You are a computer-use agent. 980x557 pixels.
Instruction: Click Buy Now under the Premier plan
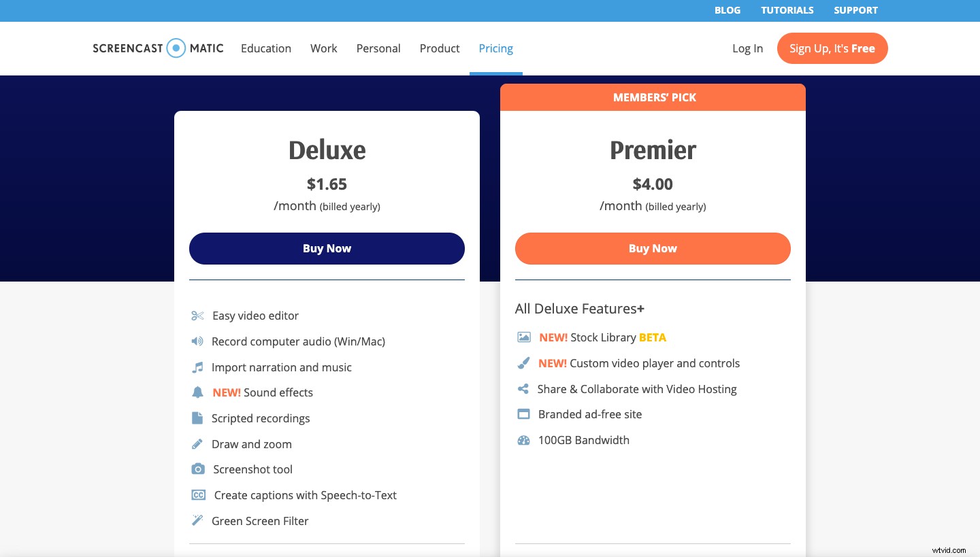pyautogui.click(x=653, y=248)
